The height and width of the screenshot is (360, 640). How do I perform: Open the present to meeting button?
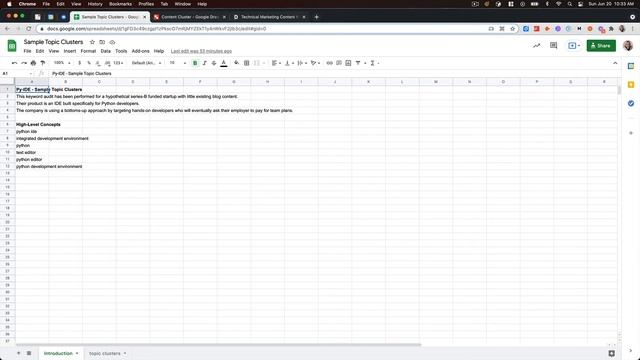574,46
